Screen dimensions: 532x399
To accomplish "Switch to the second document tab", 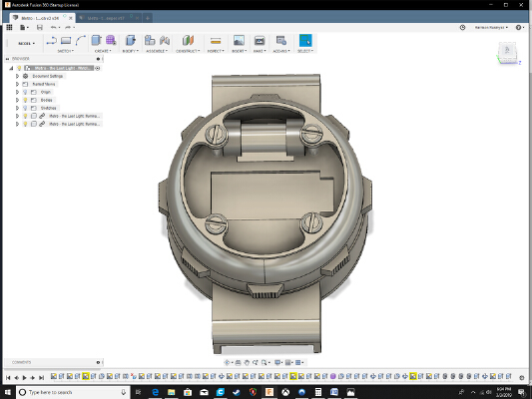I will tap(106, 18).
